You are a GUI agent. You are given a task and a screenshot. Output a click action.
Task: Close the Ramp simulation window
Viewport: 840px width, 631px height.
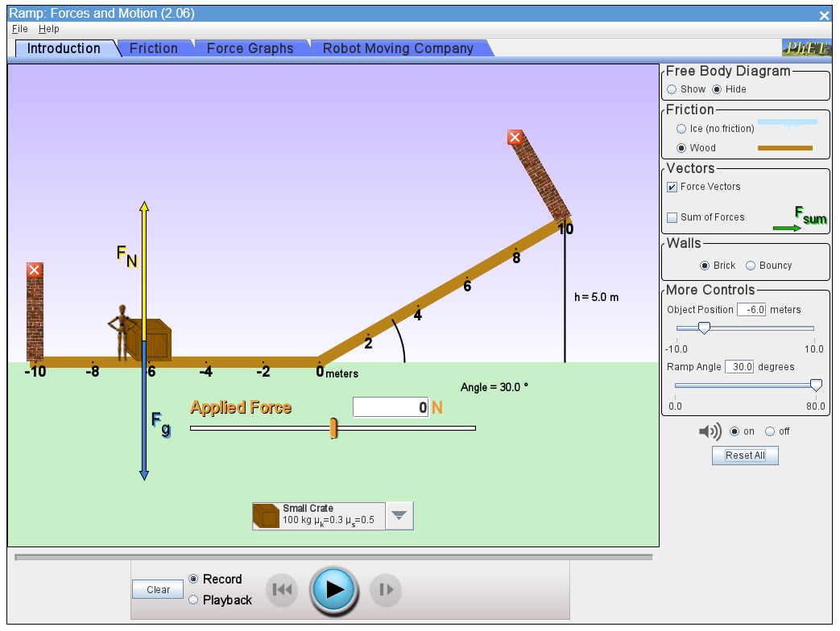824,15
